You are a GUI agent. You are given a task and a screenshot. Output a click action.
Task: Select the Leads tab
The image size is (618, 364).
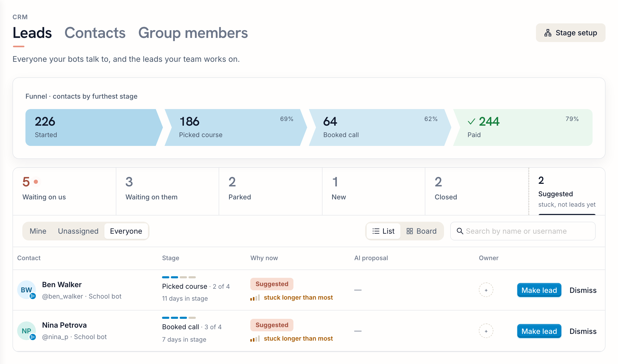coord(32,33)
